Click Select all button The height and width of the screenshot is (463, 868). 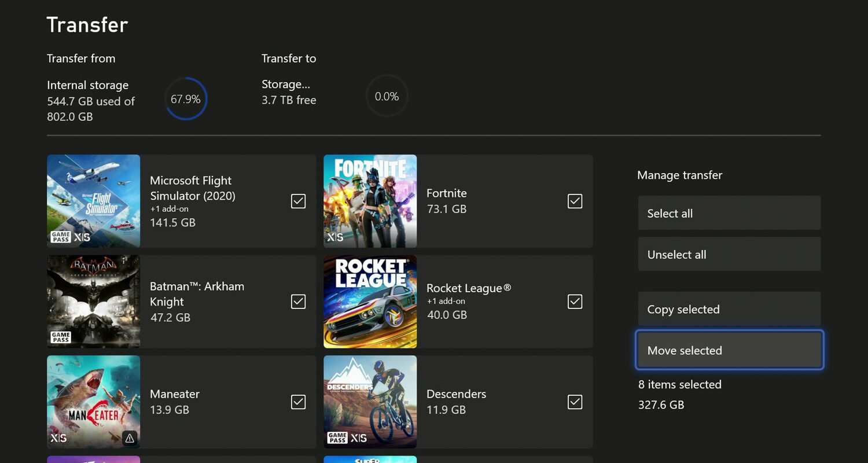coord(729,213)
